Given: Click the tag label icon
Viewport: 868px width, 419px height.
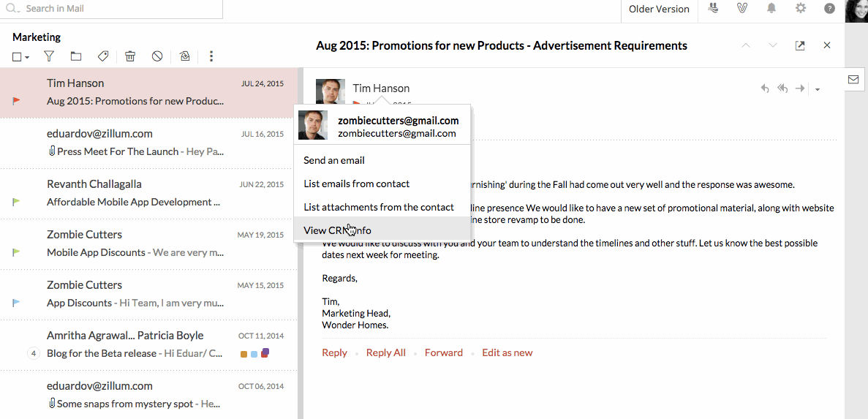Looking at the screenshot, I should (103, 56).
